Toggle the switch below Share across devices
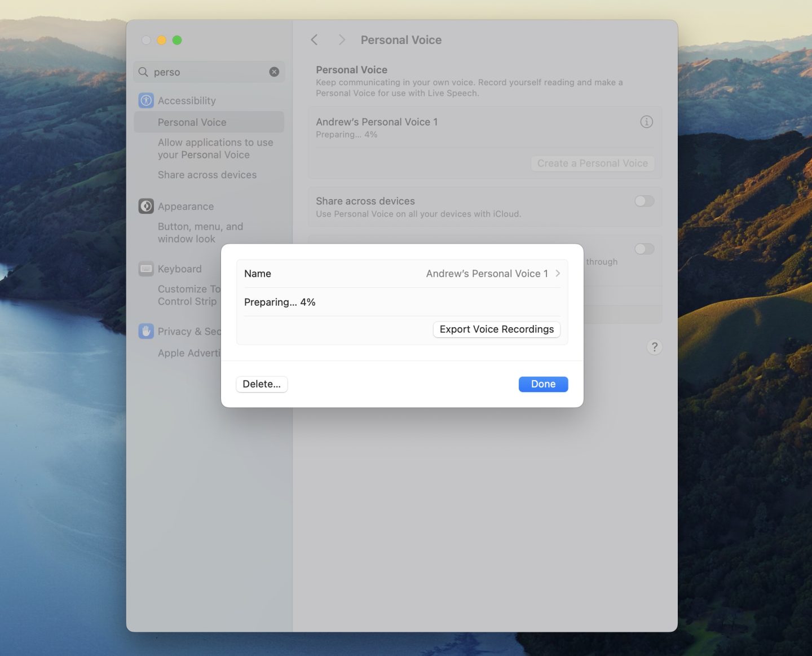This screenshot has width=812, height=656. [644, 249]
